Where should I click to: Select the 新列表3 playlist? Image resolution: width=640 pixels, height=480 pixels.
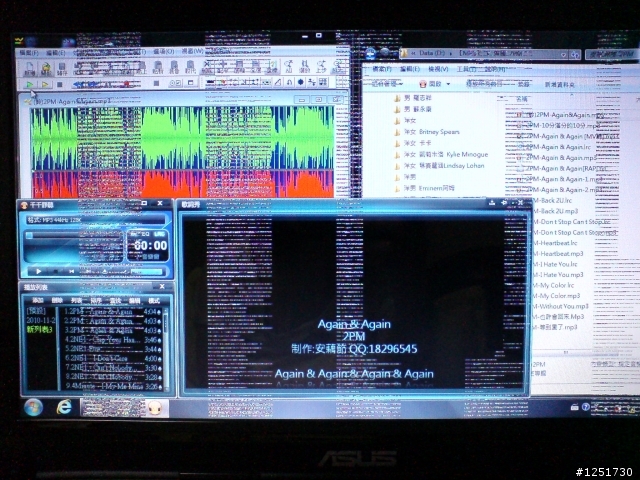(40, 329)
